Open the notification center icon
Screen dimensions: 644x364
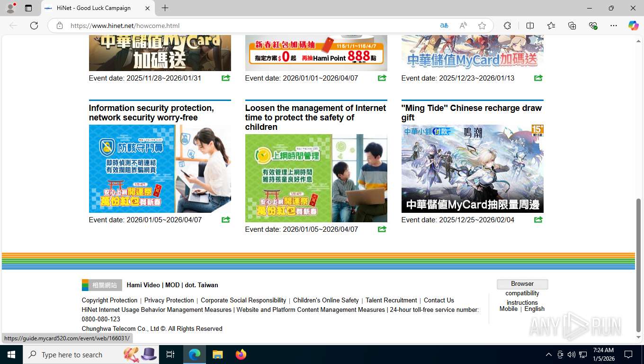628,355
